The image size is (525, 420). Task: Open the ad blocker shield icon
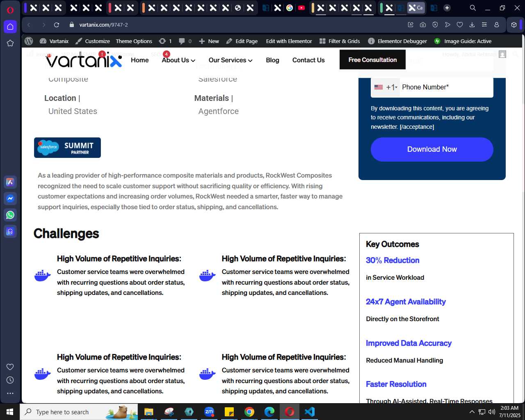tap(435, 25)
